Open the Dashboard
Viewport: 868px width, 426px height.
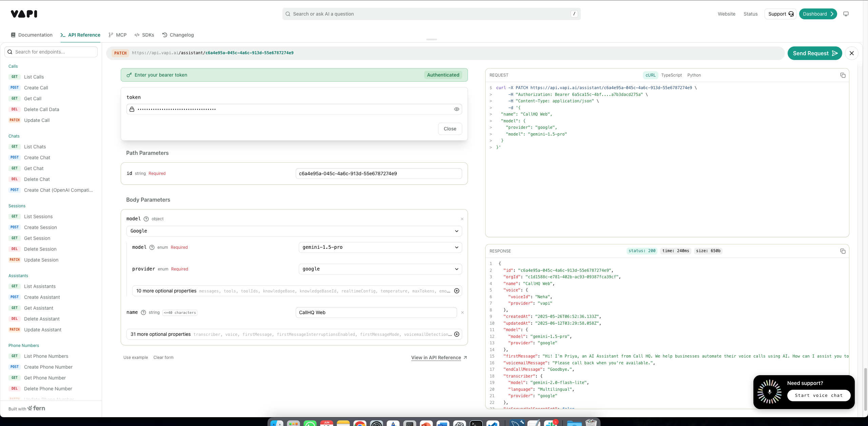click(818, 14)
